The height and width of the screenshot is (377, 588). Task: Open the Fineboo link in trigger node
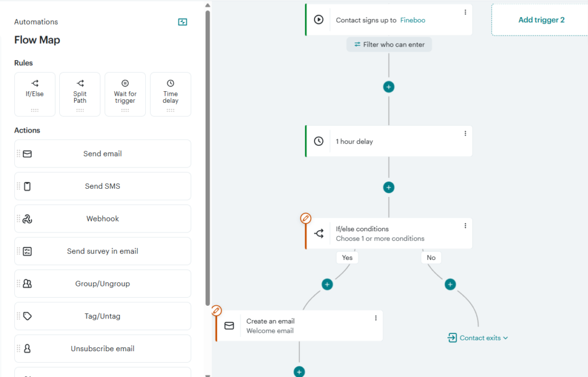pyautogui.click(x=413, y=20)
